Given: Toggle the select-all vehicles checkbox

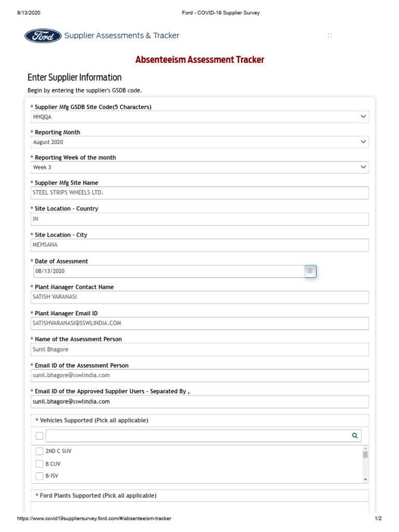Looking at the screenshot, I should (x=39, y=436).
